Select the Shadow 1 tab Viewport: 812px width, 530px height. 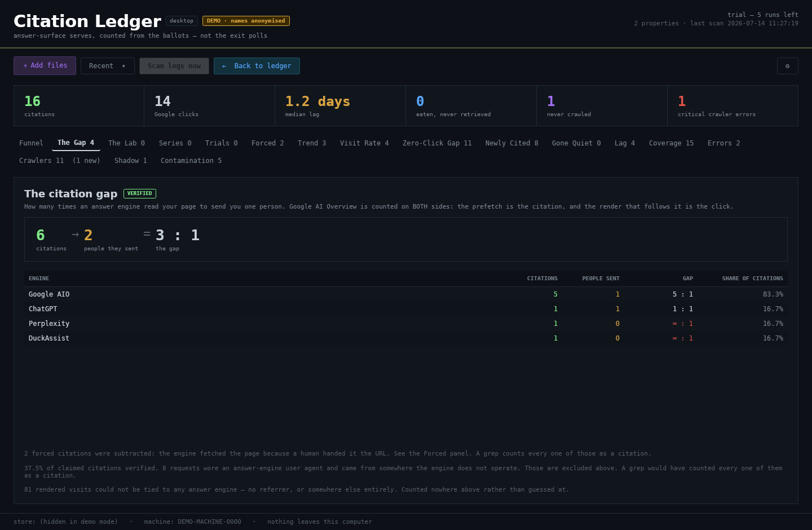point(131,161)
